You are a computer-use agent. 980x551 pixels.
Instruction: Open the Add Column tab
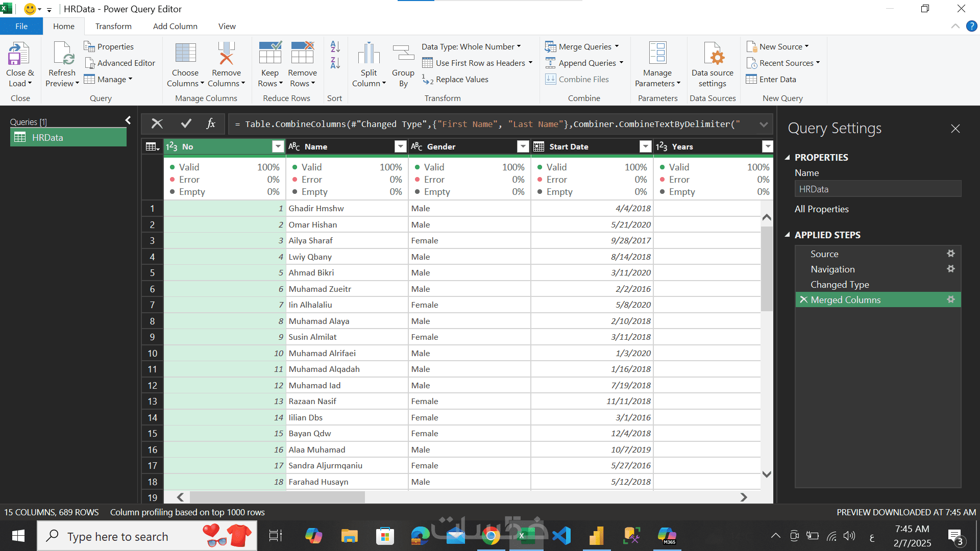175,26
